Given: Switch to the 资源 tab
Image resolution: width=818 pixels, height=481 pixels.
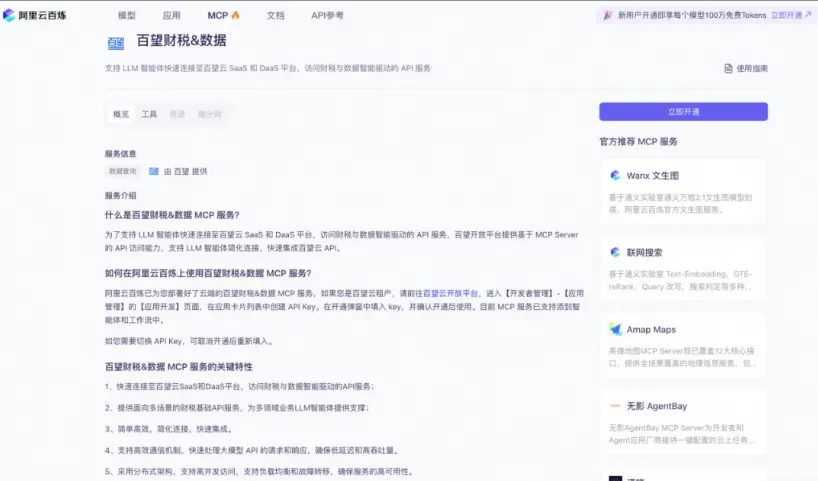Looking at the screenshot, I should tap(177, 114).
